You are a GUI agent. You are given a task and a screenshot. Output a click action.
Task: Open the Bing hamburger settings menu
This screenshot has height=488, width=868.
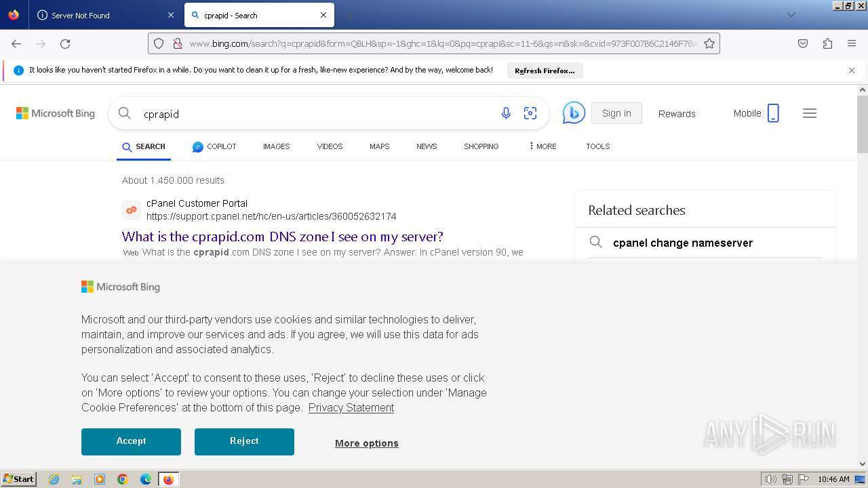(x=810, y=113)
